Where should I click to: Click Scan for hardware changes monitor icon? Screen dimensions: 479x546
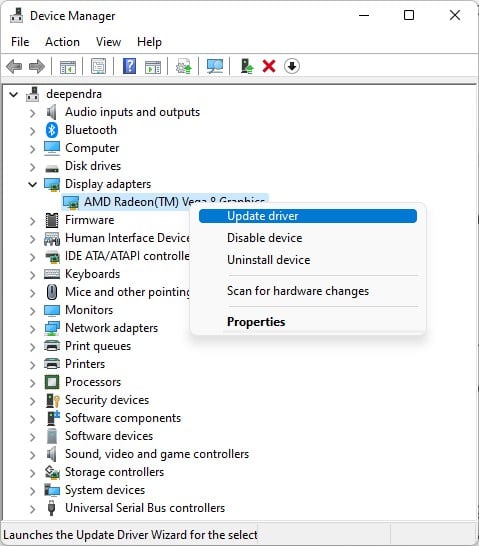point(215,66)
